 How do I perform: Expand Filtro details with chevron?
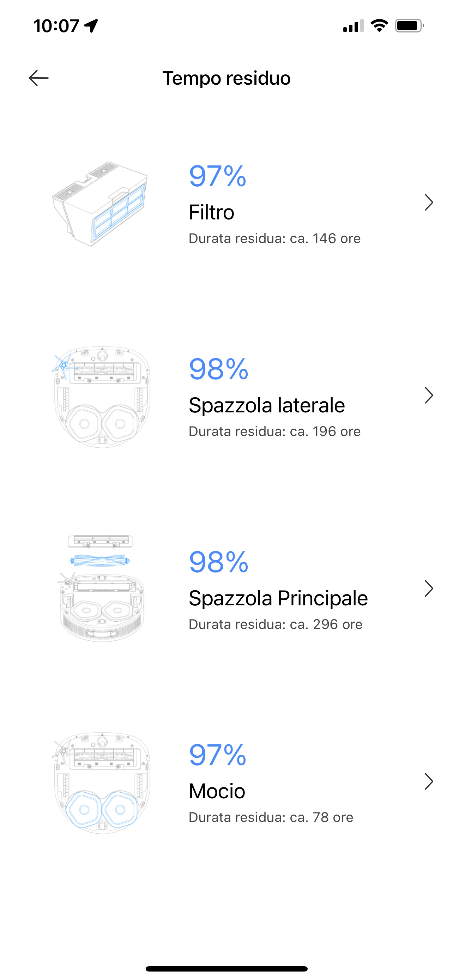pos(429,202)
